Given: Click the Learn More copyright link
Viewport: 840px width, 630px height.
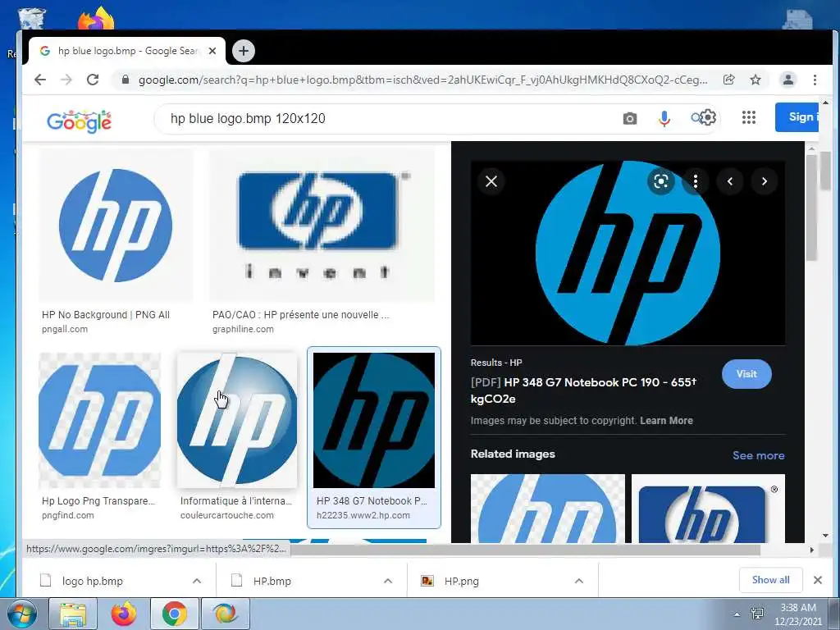Looking at the screenshot, I should pyautogui.click(x=666, y=421).
